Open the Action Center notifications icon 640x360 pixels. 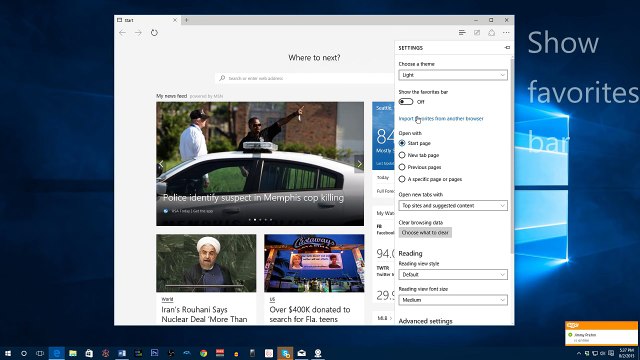click(x=611, y=353)
